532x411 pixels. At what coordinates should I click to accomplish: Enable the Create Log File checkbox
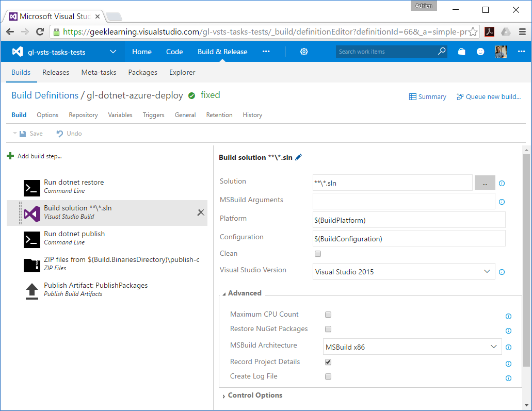coord(328,376)
